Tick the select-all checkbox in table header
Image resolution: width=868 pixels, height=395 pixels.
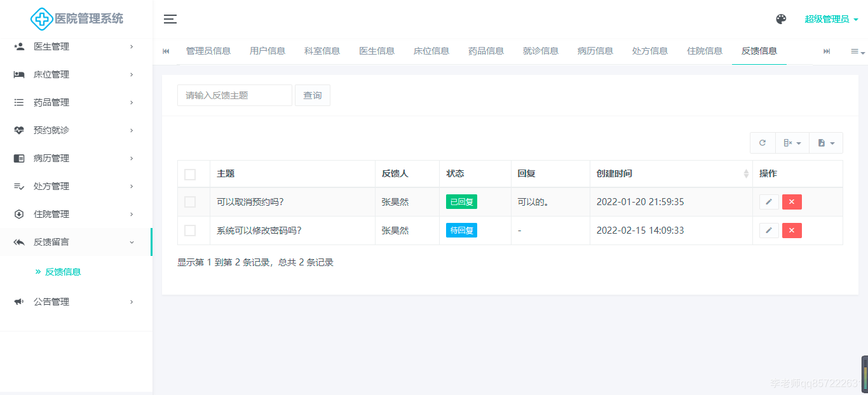(190, 174)
